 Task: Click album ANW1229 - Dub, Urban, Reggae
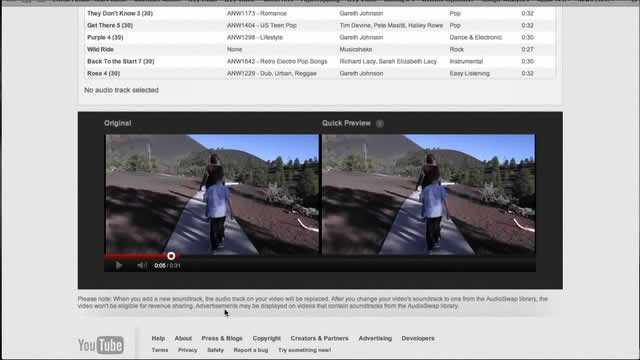tap(272, 73)
